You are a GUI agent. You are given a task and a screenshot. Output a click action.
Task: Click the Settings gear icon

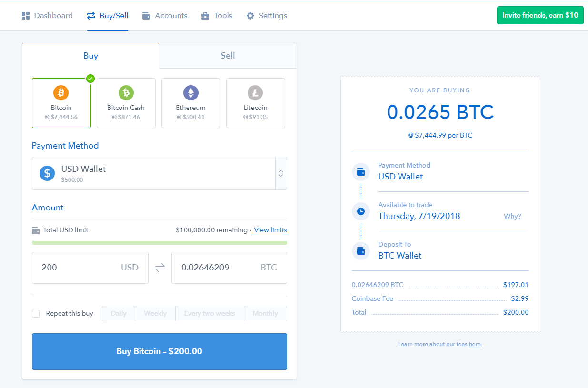[250, 16]
